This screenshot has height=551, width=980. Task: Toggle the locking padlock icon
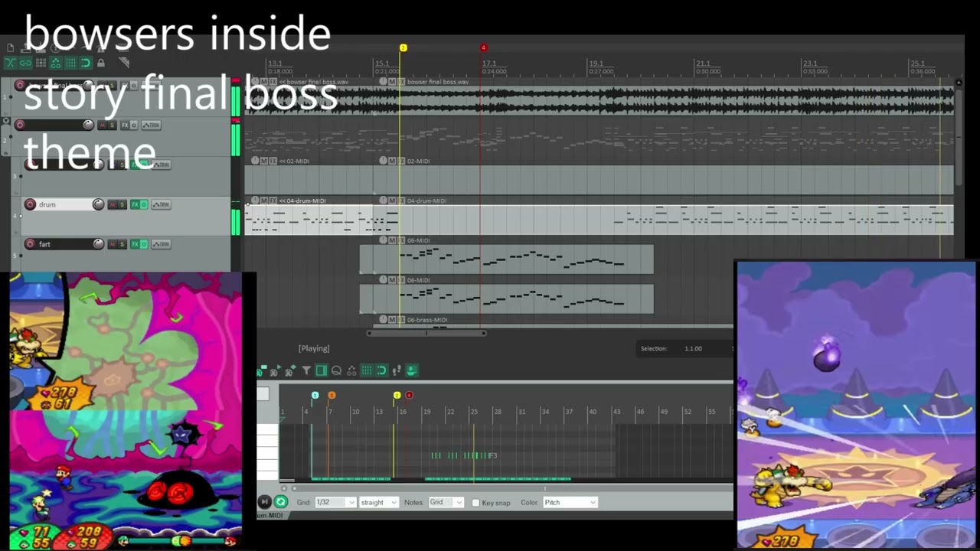[x=101, y=63]
